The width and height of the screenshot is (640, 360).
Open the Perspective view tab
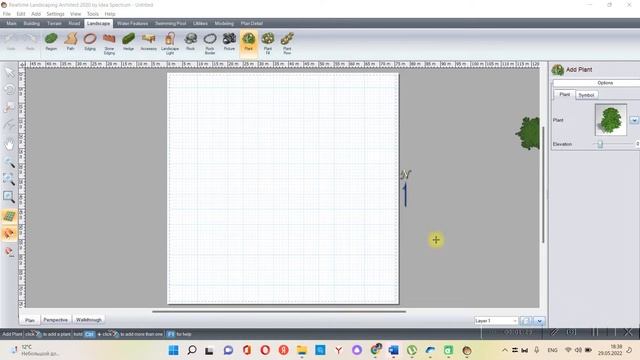point(56,320)
